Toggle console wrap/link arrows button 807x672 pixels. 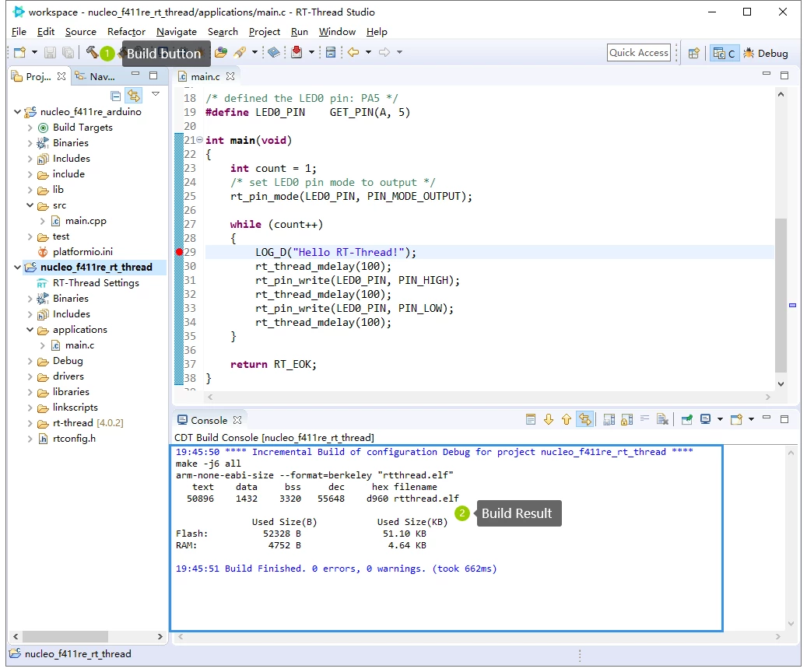(x=585, y=420)
